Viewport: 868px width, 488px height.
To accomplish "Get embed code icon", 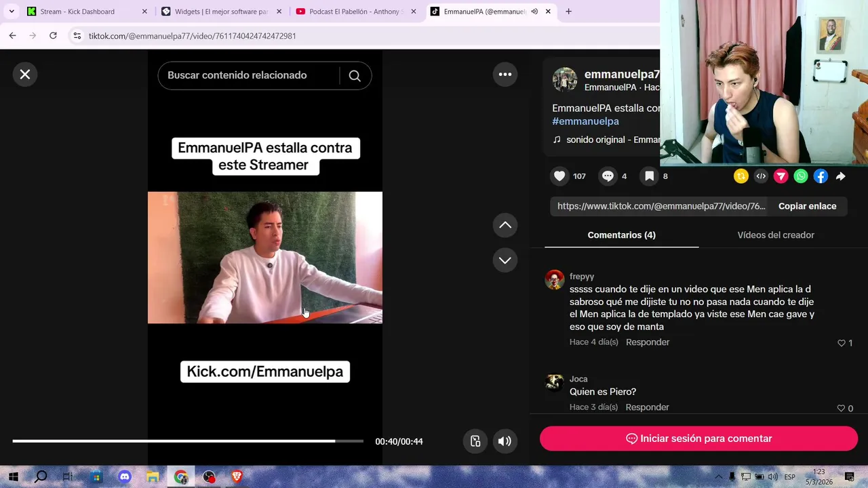I will (x=761, y=176).
